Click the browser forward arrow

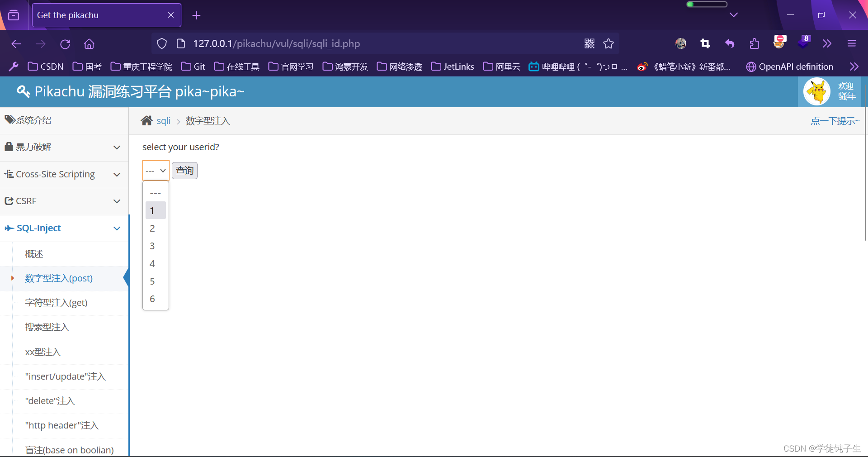coord(41,44)
